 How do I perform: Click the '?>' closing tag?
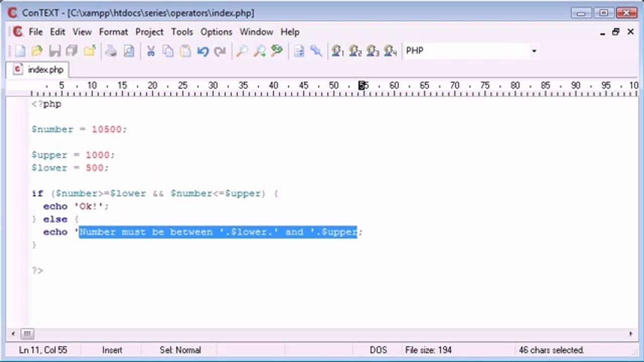[37, 270]
